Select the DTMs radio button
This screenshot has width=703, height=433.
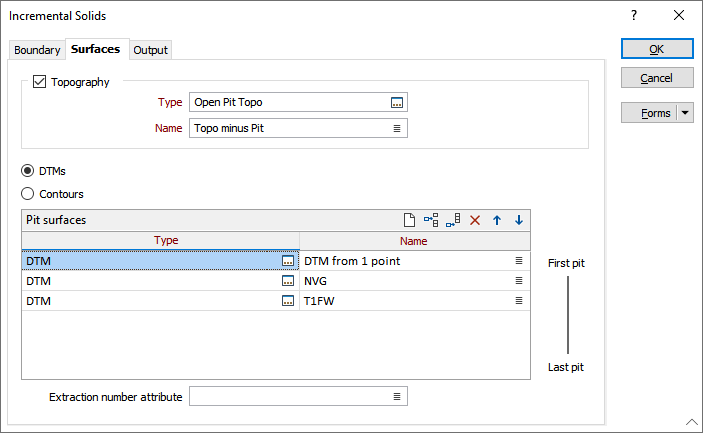point(27,171)
